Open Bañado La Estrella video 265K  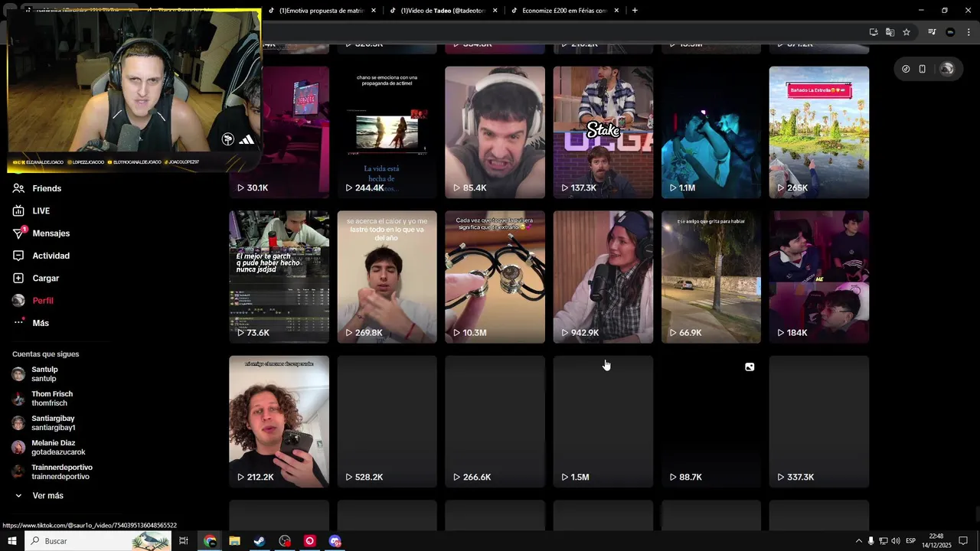(x=819, y=132)
